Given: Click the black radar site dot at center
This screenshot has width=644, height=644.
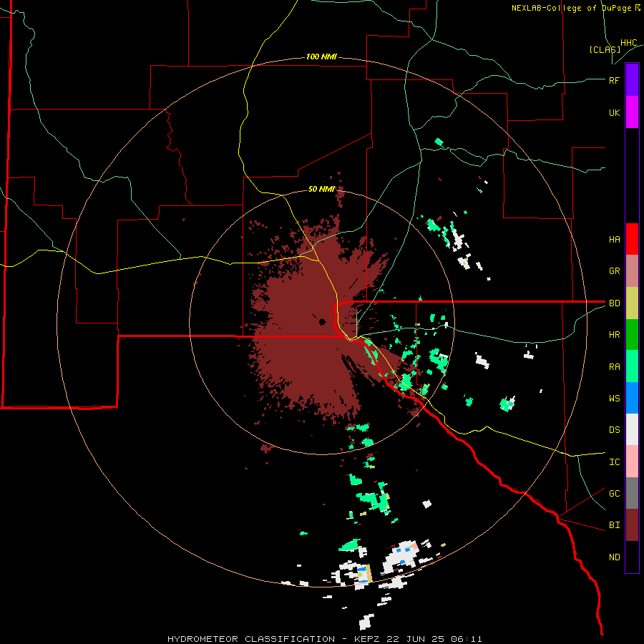Looking at the screenshot, I should tap(323, 321).
